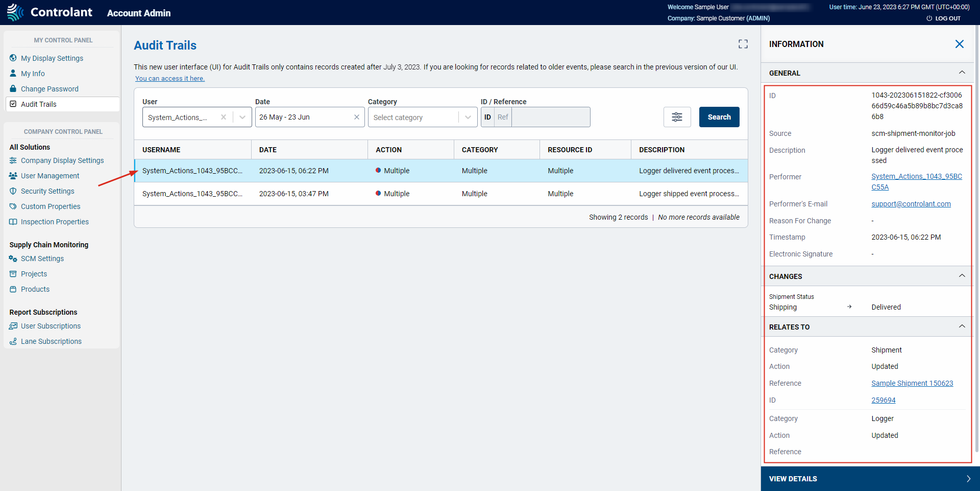Click the Search button
The width and height of the screenshot is (980, 491).
(719, 117)
